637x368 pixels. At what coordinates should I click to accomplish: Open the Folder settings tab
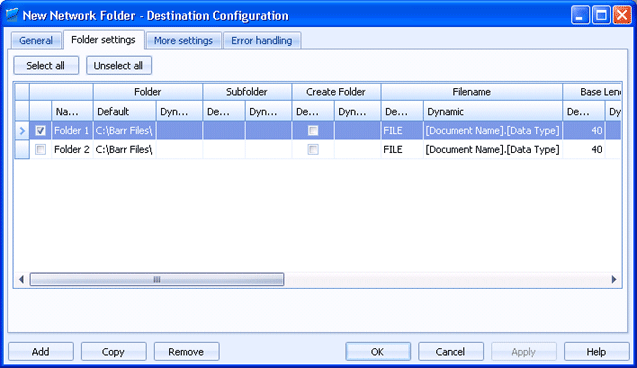(x=104, y=39)
